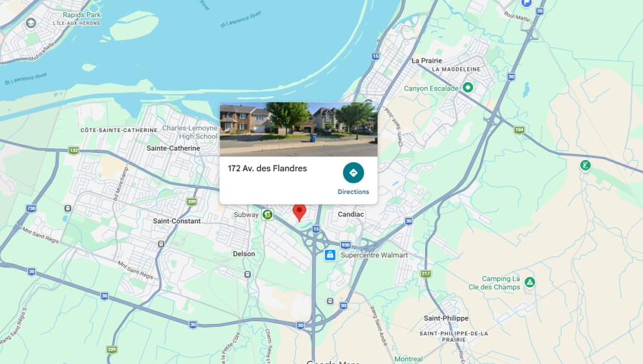
Task: Click the teal Directions arrow icon
Action: (x=353, y=173)
